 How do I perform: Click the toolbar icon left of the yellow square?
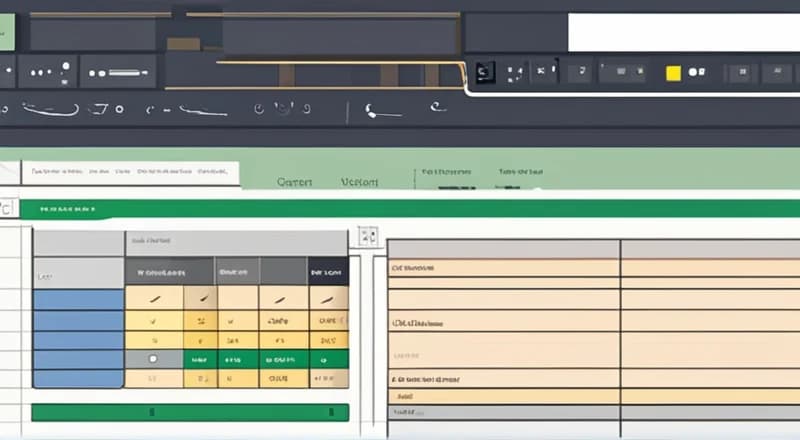(637, 72)
